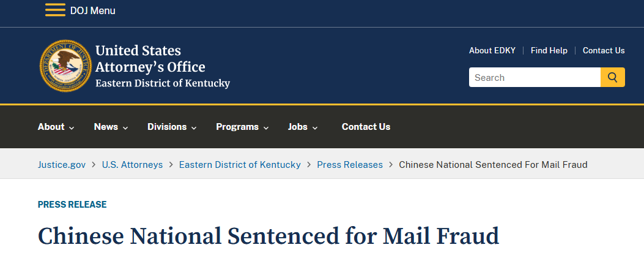644x261 pixels.
Task: Click United States Attorney's Office title
Action: (150, 59)
